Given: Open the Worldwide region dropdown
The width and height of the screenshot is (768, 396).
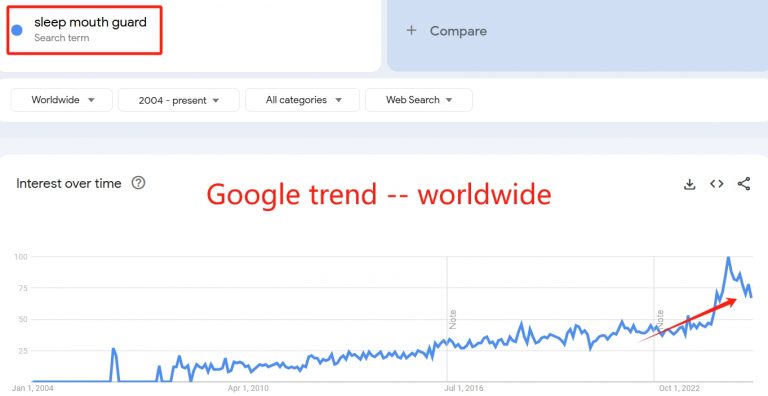Looking at the screenshot, I should (x=62, y=100).
